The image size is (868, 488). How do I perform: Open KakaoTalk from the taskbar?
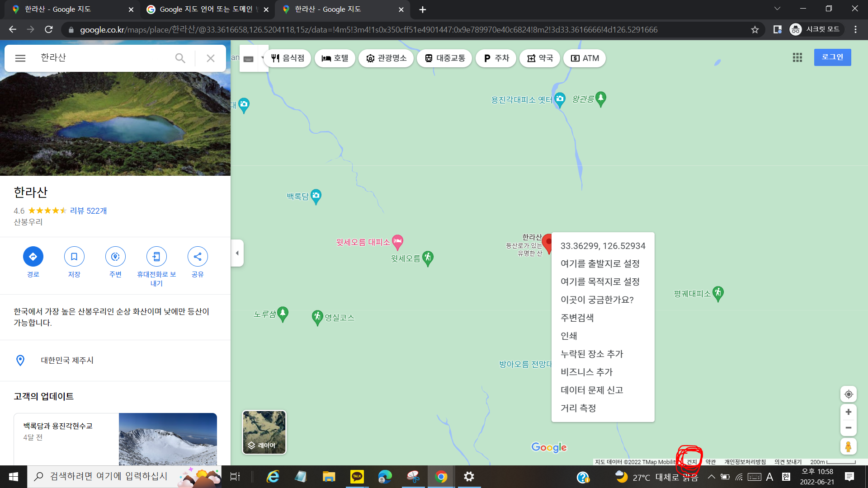point(357,477)
